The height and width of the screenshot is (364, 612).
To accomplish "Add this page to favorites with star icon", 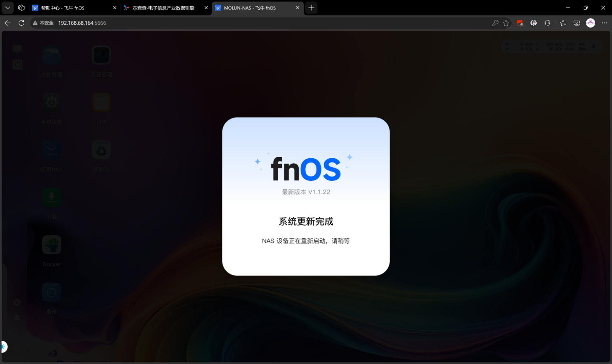I will pyautogui.click(x=506, y=23).
